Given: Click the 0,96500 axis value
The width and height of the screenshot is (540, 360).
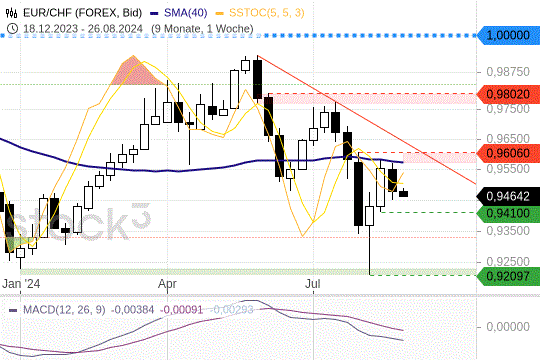Looking at the screenshot, I should 508,138.
